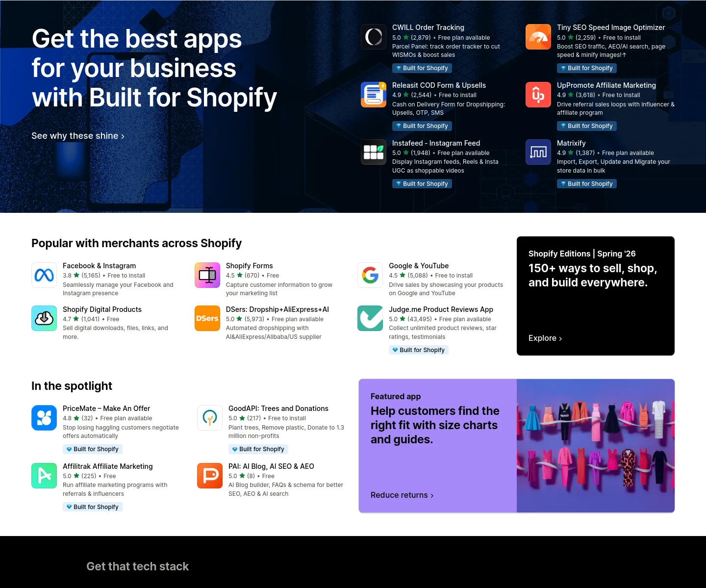Click the PAI AI Blog app icon
Image resolution: width=706 pixels, height=588 pixels.
(x=210, y=476)
